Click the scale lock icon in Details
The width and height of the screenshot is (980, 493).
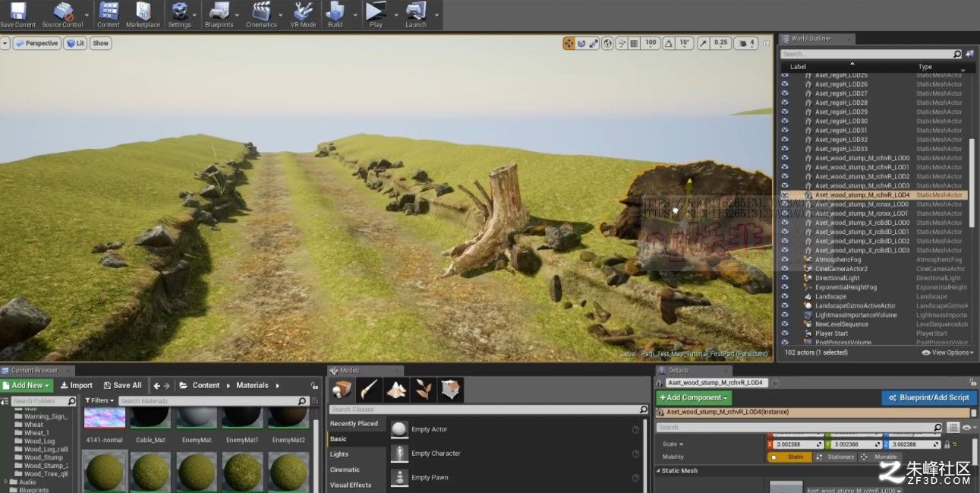[947, 444]
